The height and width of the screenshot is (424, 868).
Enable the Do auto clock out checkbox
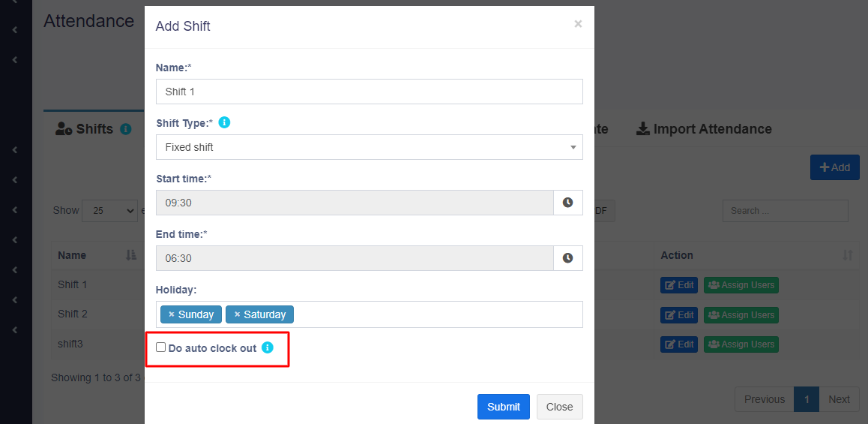click(160, 347)
